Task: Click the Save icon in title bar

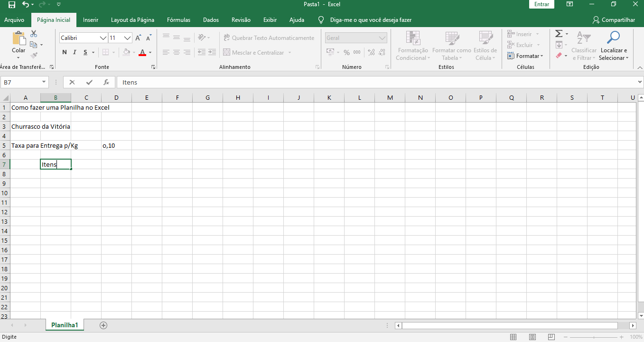Action: coord(12,4)
